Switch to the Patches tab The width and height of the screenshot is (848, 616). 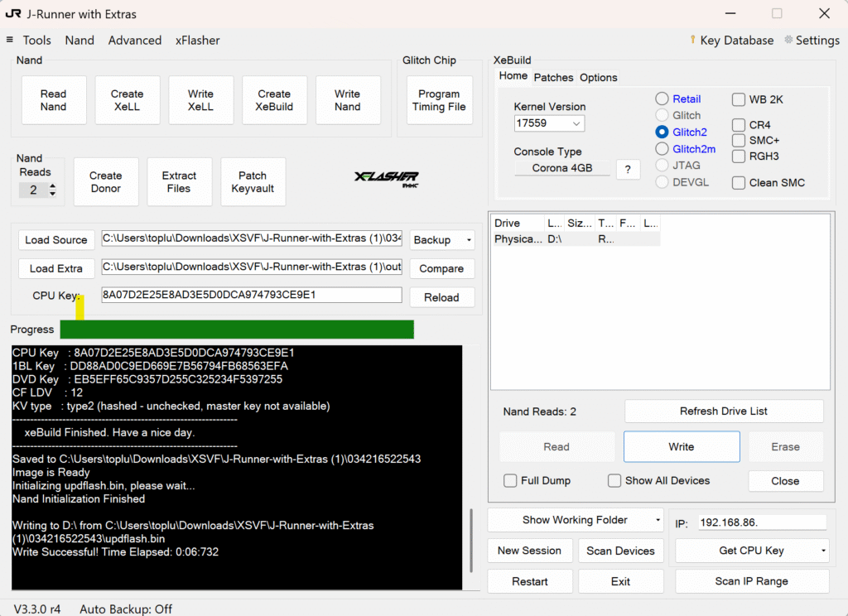coord(553,77)
